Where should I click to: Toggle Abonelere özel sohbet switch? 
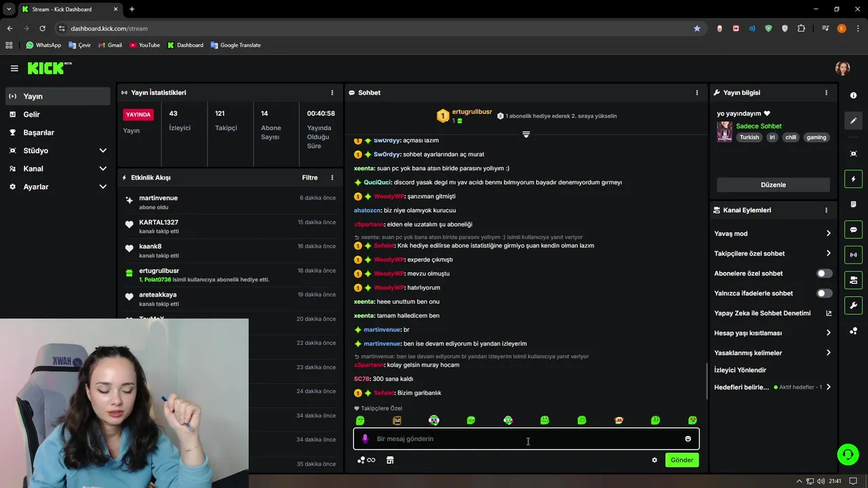[824, 273]
